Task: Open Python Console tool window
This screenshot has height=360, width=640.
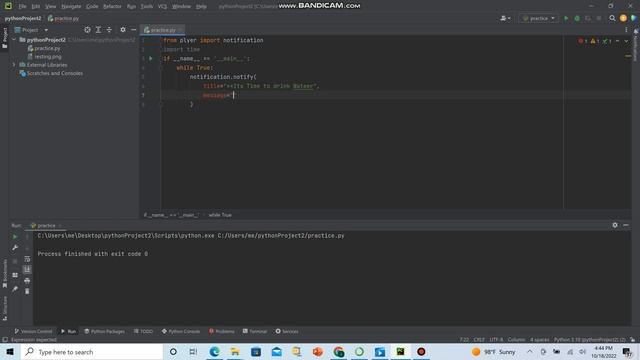Action: [x=181, y=331]
